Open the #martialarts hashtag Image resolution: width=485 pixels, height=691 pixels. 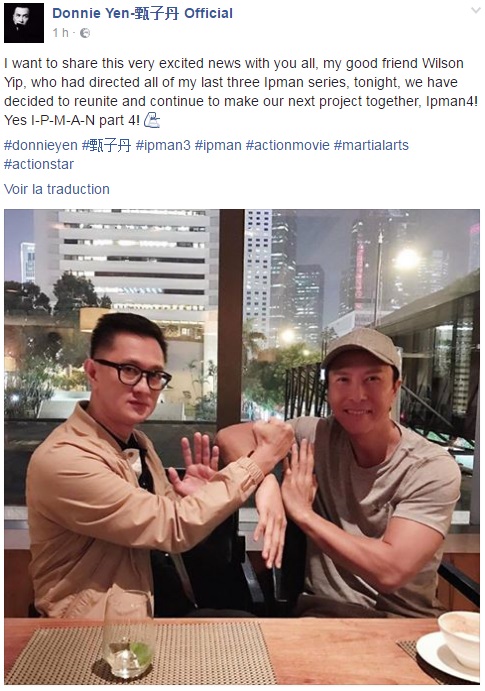click(371, 145)
